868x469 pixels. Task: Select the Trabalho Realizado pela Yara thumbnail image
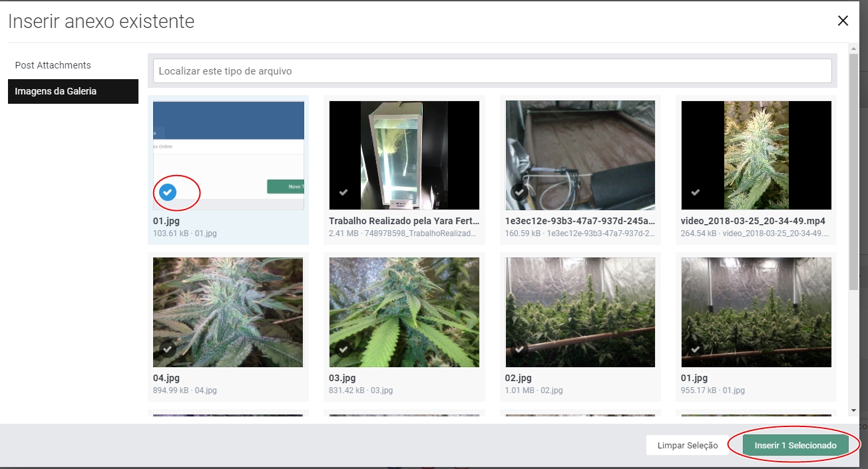tap(404, 155)
